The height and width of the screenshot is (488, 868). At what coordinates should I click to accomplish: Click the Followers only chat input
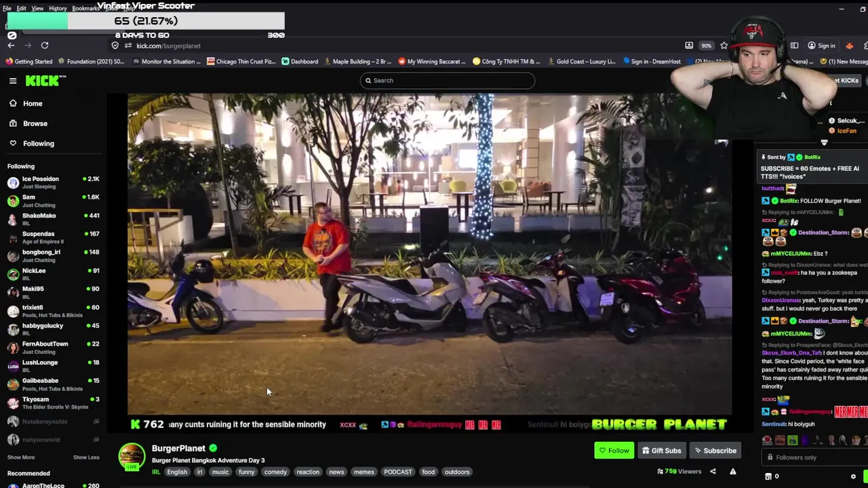coord(814,457)
